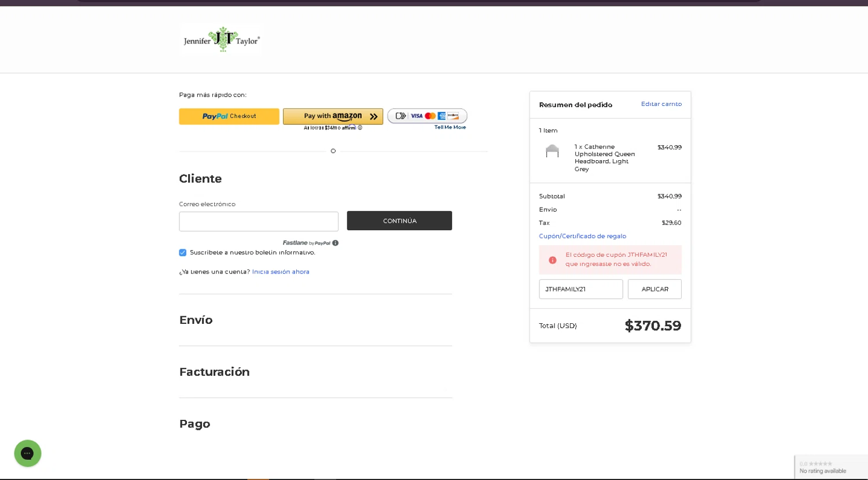
Task: Click the Facturación section heading
Action: [215, 372]
